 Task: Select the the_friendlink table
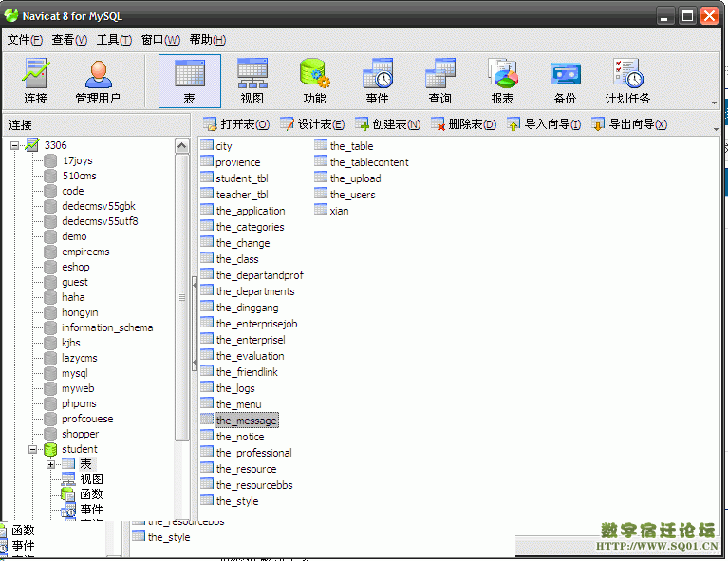(247, 372)
